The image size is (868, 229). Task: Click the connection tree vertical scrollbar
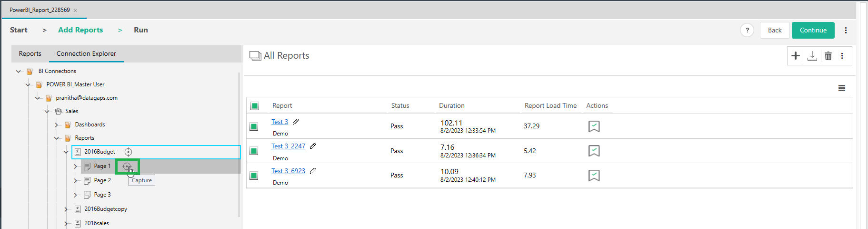click(239, 143)
